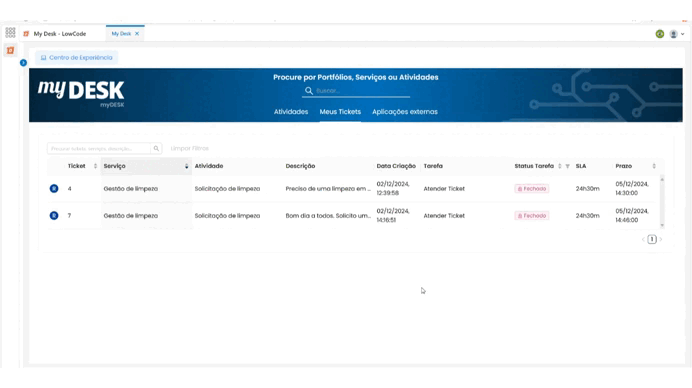
Task: Click Fechado status badge for ticket 7
Action: coord(532,215)
